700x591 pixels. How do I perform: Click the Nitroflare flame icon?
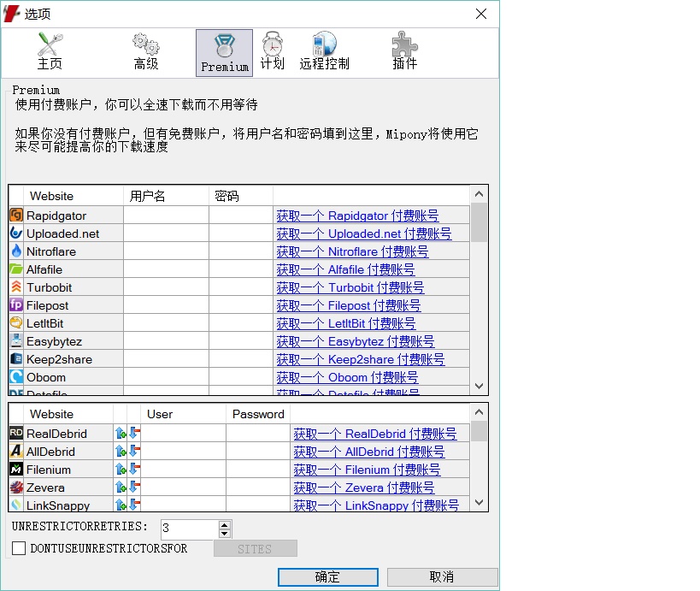point(16,251)
